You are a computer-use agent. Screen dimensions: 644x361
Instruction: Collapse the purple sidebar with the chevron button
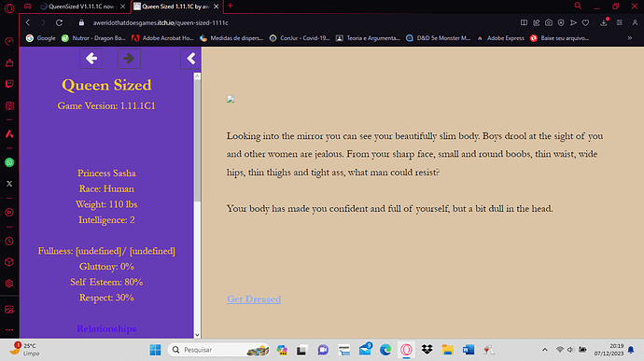coord(190,59)
